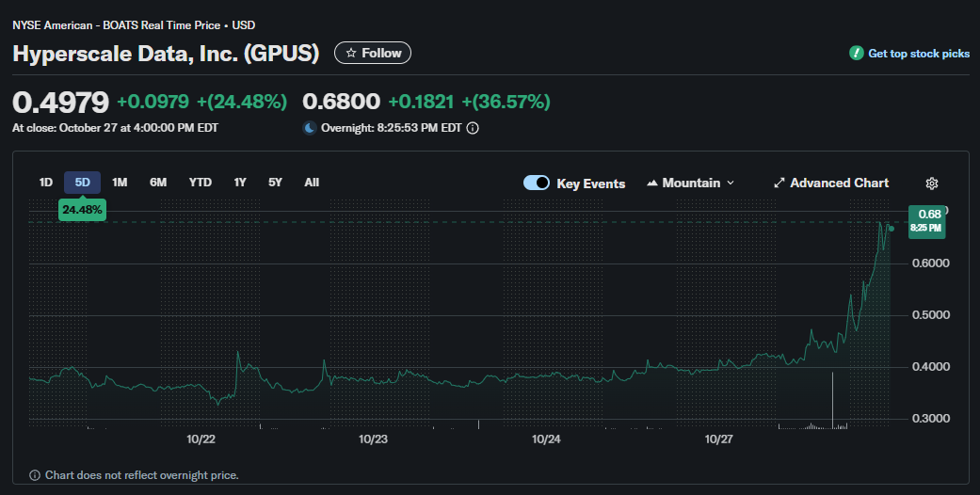The image size is (980, 495).
Task: Click the 24.48% change badge
Action: coord(82,210)
